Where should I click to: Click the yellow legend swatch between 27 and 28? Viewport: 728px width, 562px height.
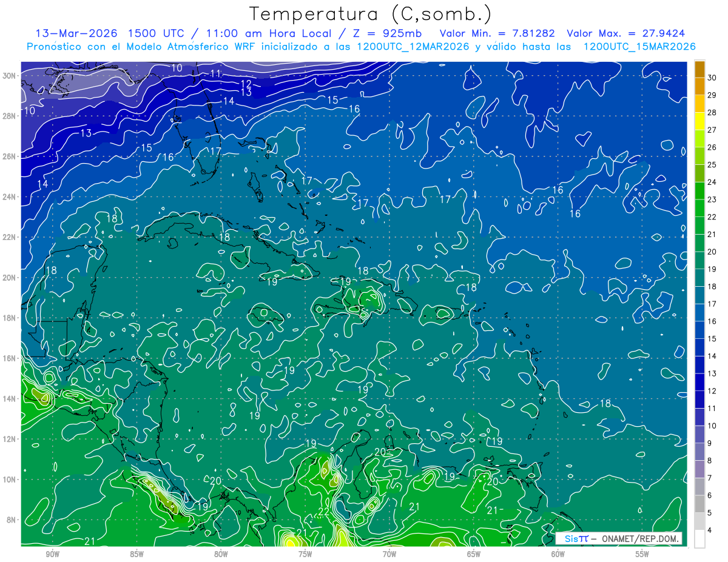(x=699, y=121)
